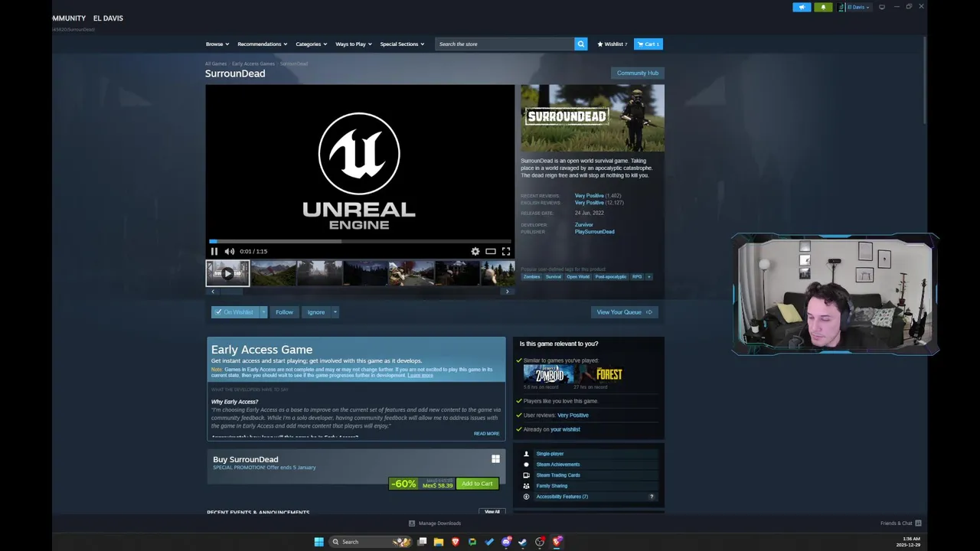Click the Ignore button
Viewport: 980px width, 551px height.
click(x=316, y=312)
